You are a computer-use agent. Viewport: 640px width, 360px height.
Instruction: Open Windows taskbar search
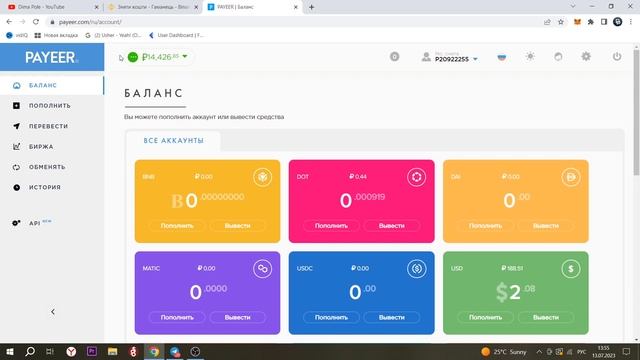[30, 351]
